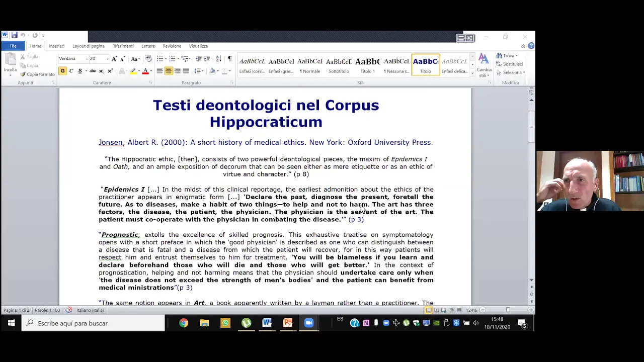644x362 pixels.
Task: Open the Change Case Aa dropdown
Action: [x=135, y=59]
